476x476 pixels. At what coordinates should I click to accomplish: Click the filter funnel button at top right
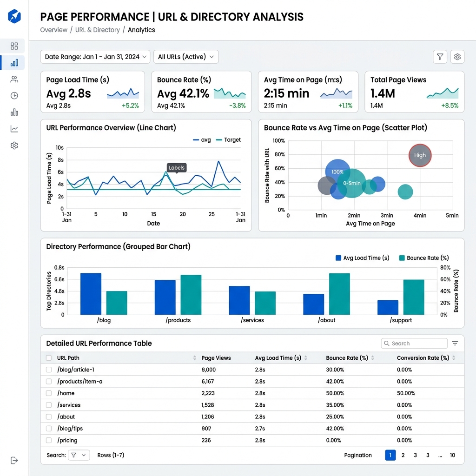(x=440, y=57)
